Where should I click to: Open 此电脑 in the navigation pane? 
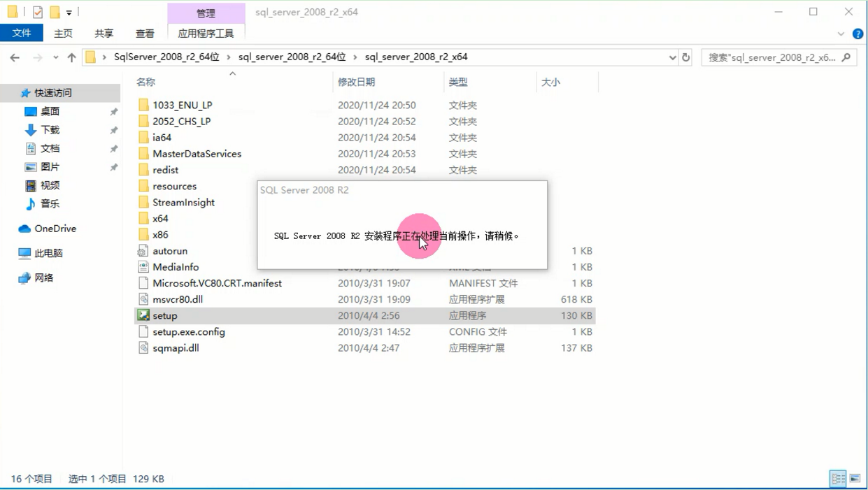(x=41, y=253)
